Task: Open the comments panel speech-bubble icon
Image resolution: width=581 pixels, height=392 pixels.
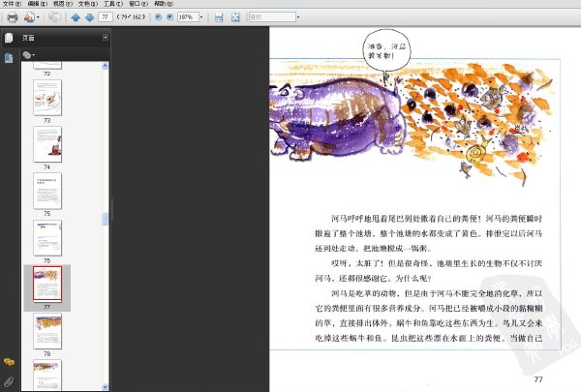Action: (x=9, y=362)
